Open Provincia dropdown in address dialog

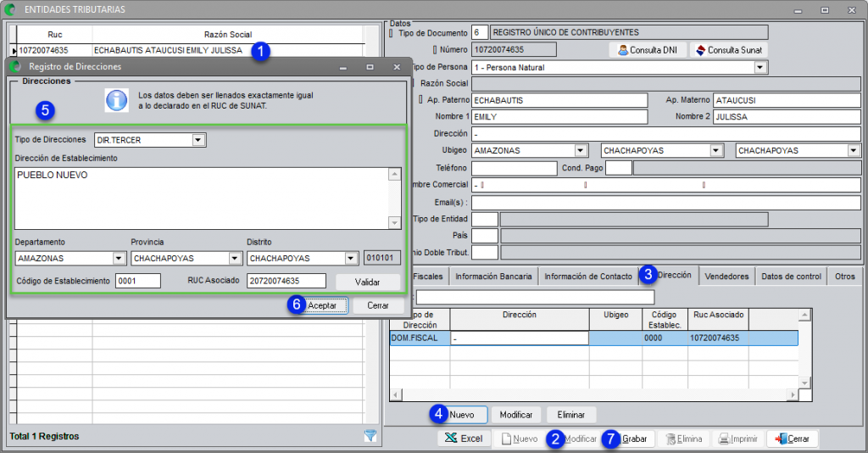235,258
